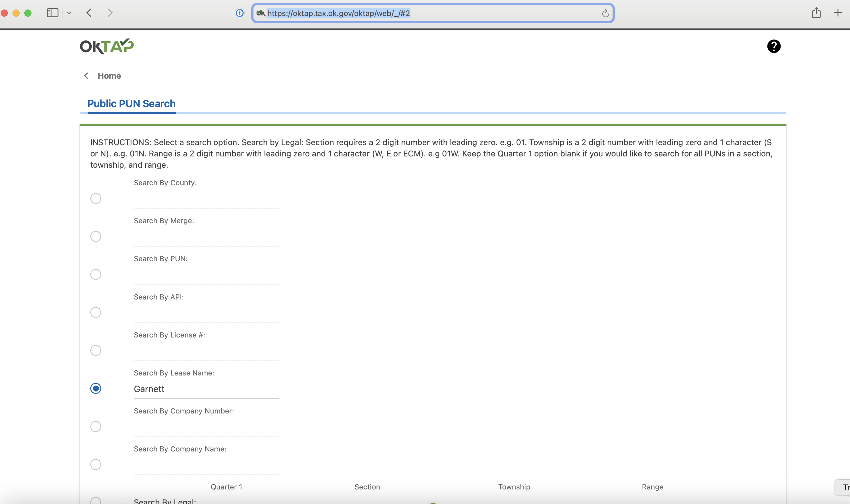
Task: Select the Search By Company Name radio button
Action: coord(96,465)
